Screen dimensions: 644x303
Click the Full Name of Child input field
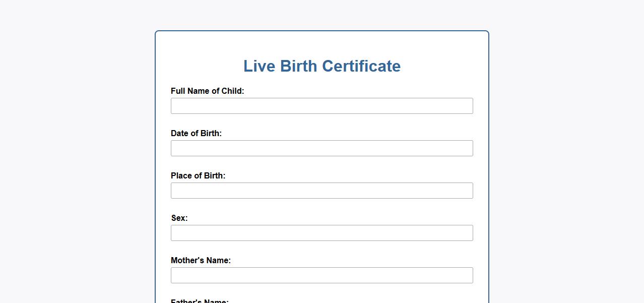(x=321, y=106)
